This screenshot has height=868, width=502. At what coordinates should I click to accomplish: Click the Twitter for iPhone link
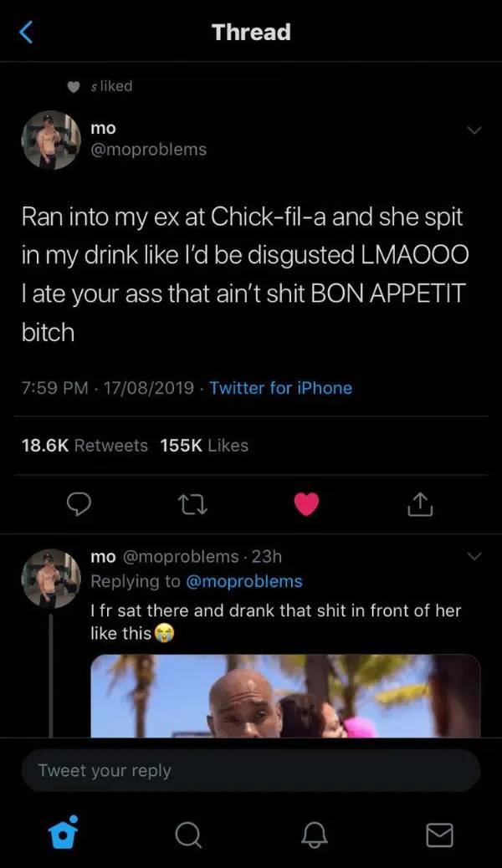pyautogui.click(x=280, y=388)
